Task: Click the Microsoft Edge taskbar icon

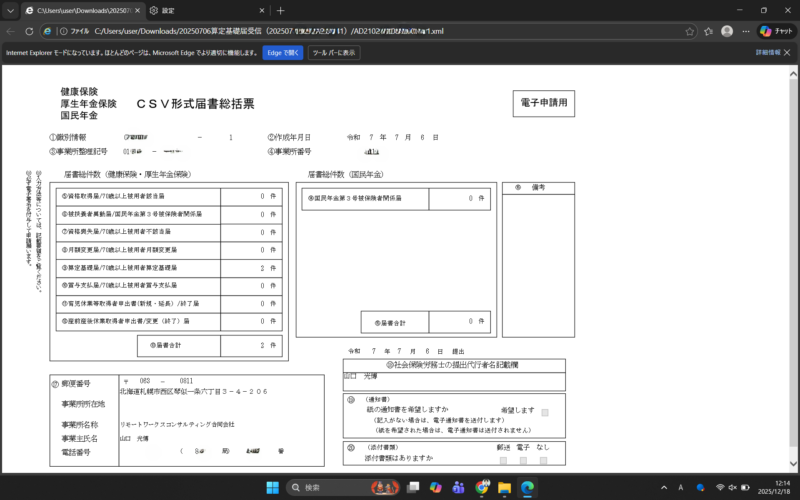Action: point(527,487)
